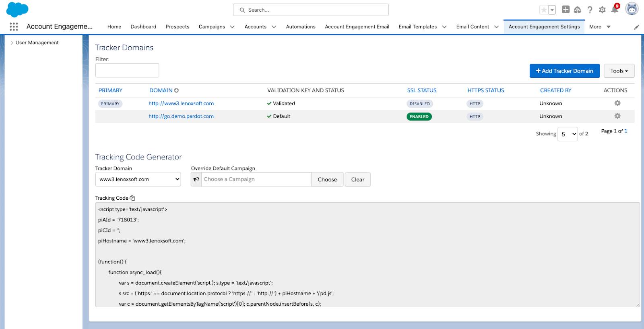This screenshot has width=644, height=329.
Task: Expand the Campaigns tab chevron
Action: point(232,27)
